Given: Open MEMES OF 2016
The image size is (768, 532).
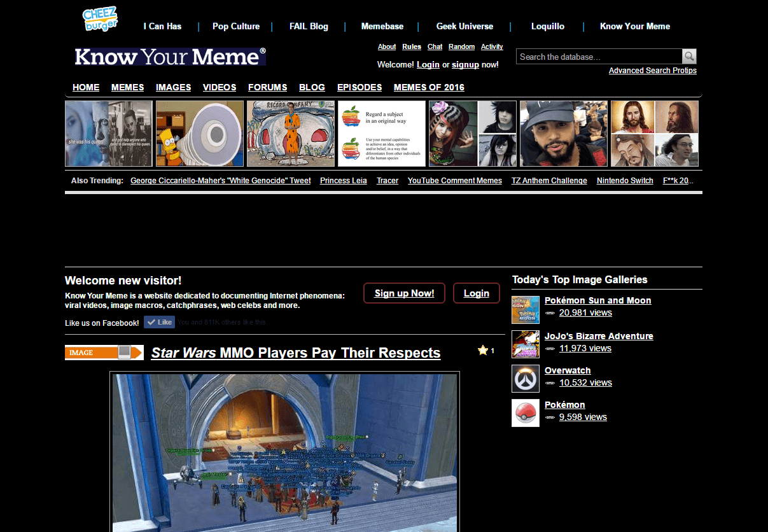Looking at the screenshot, I should pos(429,87).
